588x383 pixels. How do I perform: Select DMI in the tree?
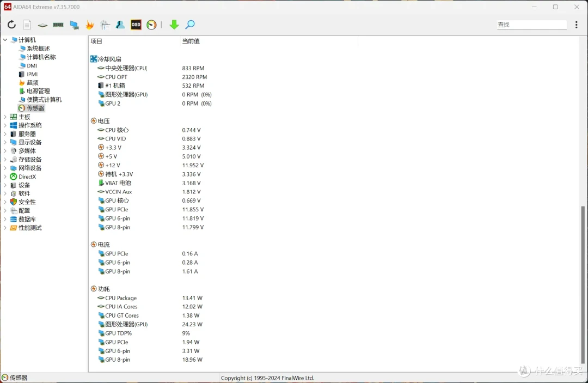click(32, 65)
